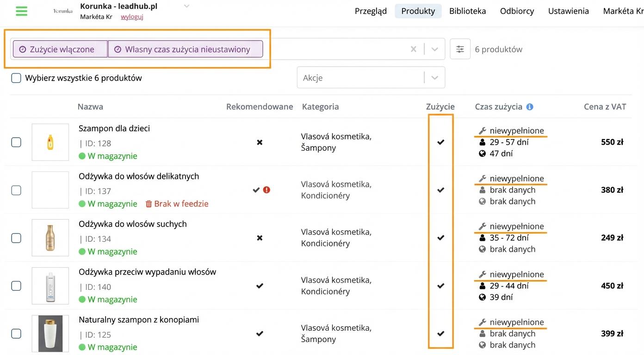Expand the filter field dropdown arrow

(434, 49)
